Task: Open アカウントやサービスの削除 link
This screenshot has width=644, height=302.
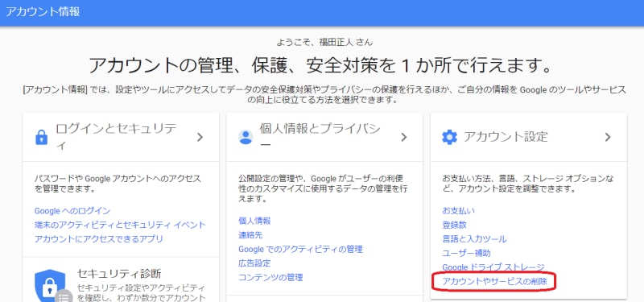Action: tap(494, 281)
